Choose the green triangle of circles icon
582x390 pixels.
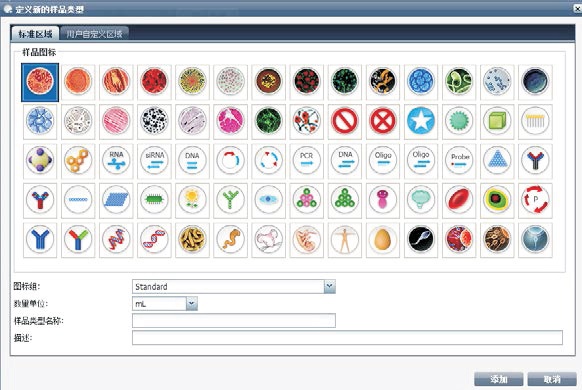pos(344,200)
